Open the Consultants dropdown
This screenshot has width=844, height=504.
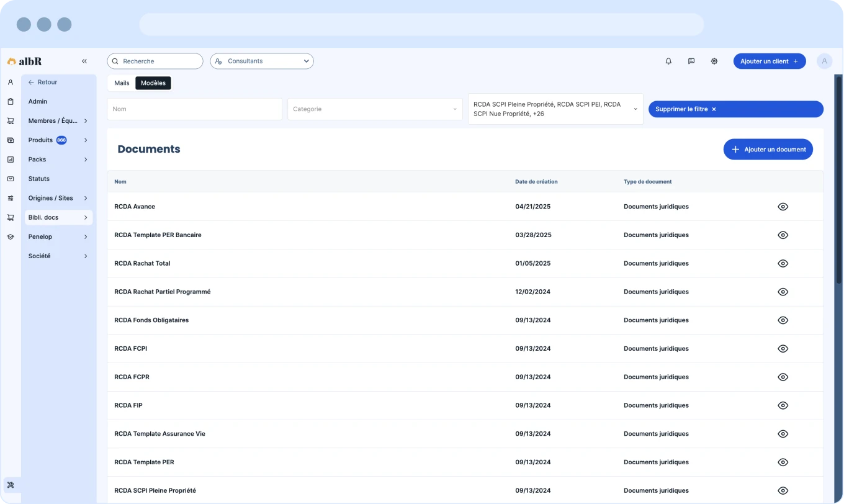262,61
